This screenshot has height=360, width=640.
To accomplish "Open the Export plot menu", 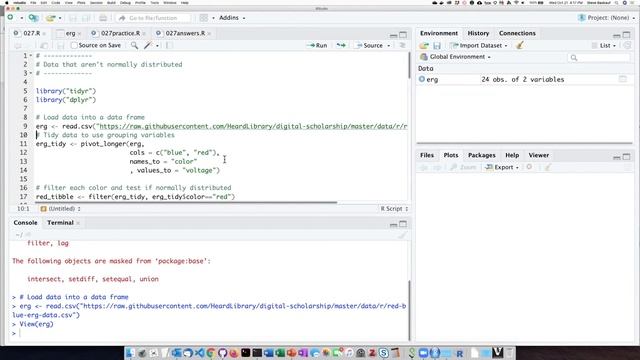I will point(502,167).
